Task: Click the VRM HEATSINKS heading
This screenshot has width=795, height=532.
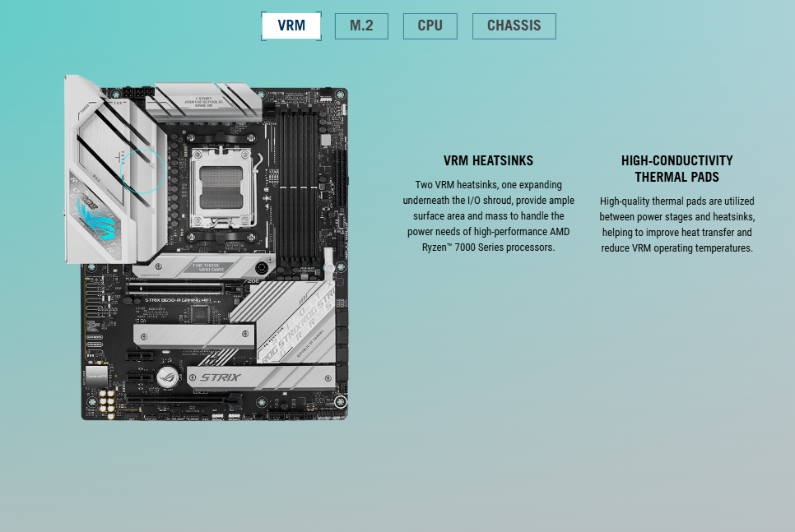Action: [488, 161]
